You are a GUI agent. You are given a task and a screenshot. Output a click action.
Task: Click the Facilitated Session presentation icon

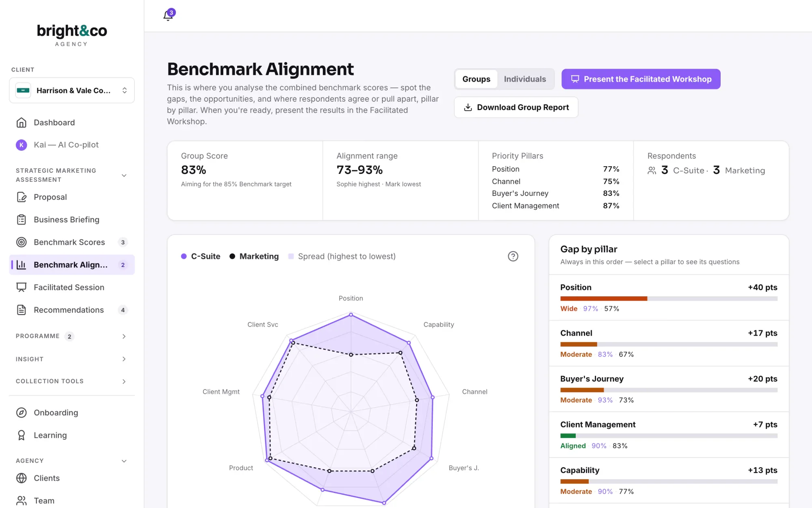click(x=21, y=287)
